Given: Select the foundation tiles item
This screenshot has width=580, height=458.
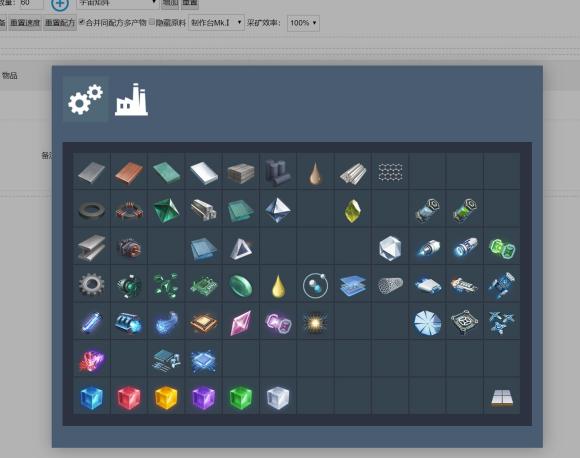Looking at the screenshot, I should pyautogui.click(x=502, y=398).
